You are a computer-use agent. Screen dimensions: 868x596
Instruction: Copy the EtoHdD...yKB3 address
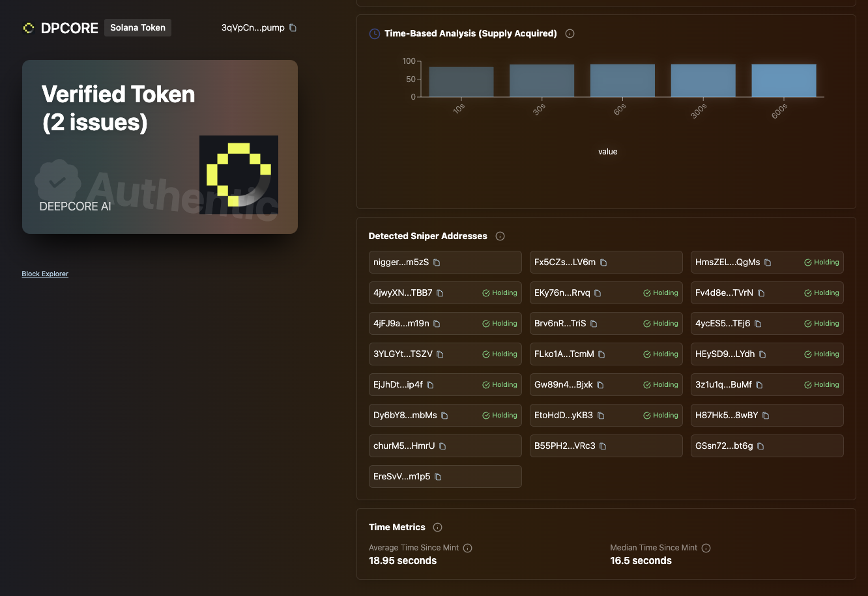[x=601, y=416]
